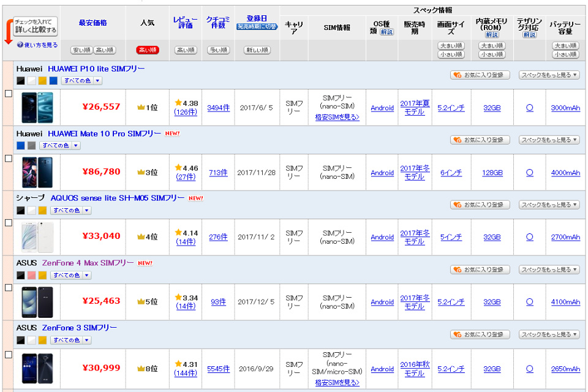Open HUAWEI P10 lite SIMフリー product link

point(96,69)
